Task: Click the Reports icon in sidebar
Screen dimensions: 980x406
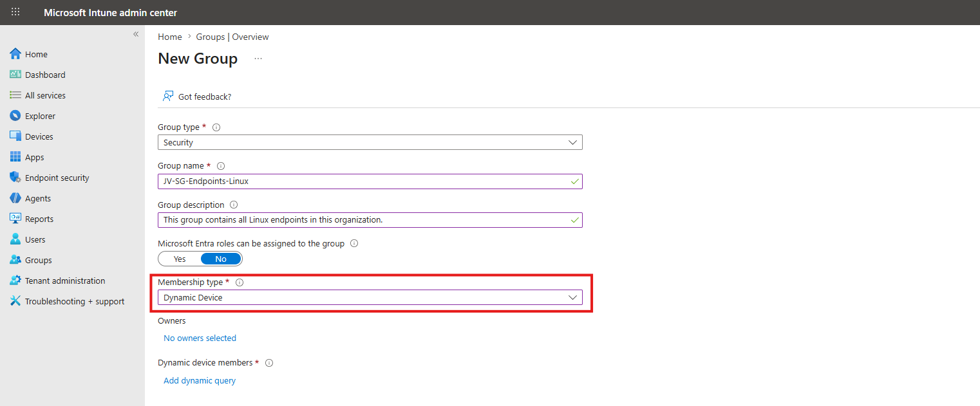Action: click(15, 219)
